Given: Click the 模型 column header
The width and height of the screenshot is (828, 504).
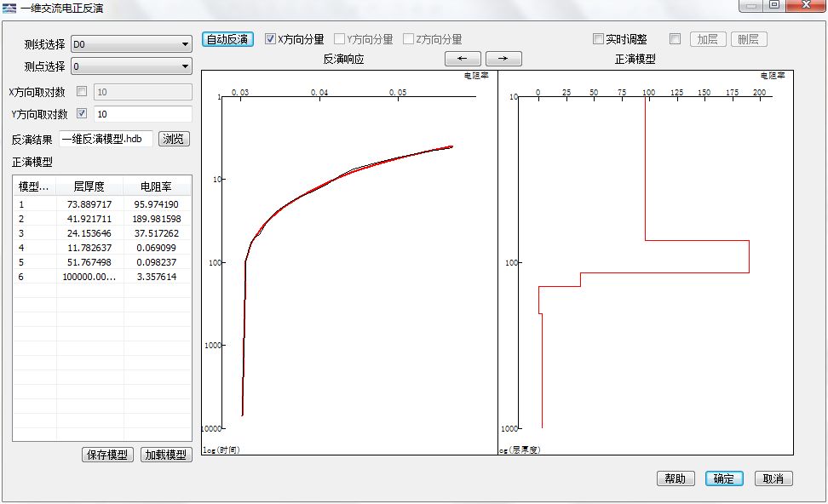Looking at the screenshot, I should [35, 186].
